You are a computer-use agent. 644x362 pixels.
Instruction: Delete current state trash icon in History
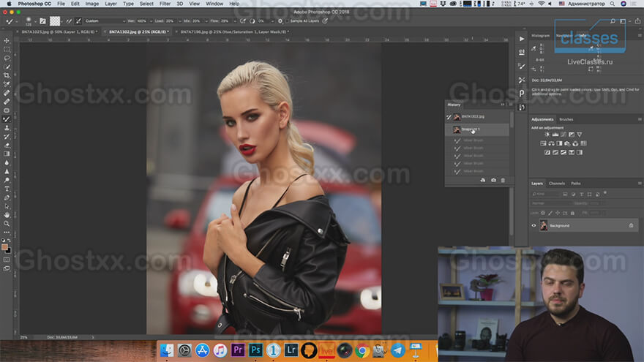point(503,180)
